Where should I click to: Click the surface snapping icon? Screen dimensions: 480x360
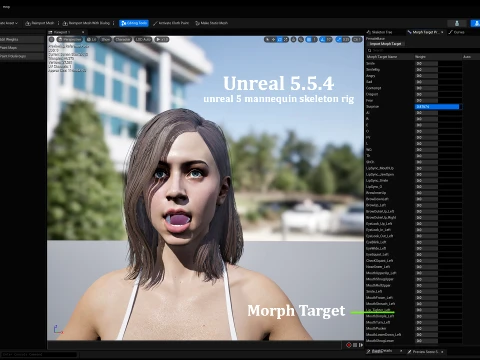pos(301,39)
